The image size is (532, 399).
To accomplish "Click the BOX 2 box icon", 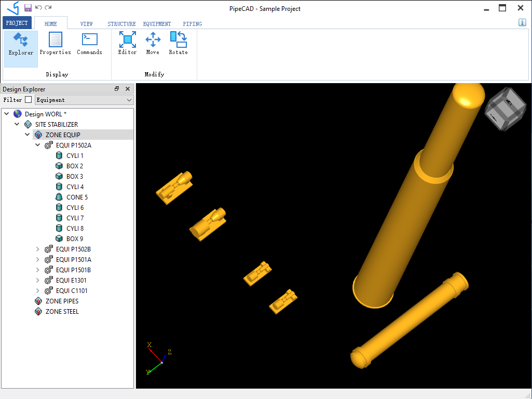I will 59,166.
